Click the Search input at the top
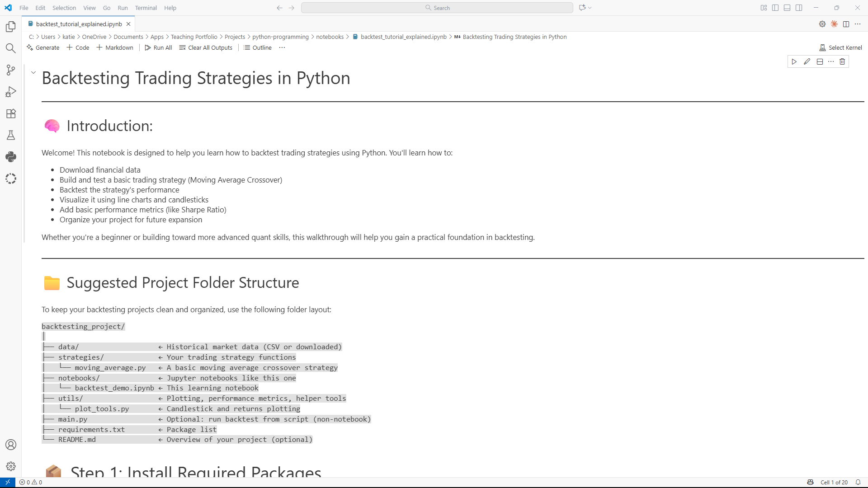This screenshot has height=488, width=868. click(x=437, y=8)
